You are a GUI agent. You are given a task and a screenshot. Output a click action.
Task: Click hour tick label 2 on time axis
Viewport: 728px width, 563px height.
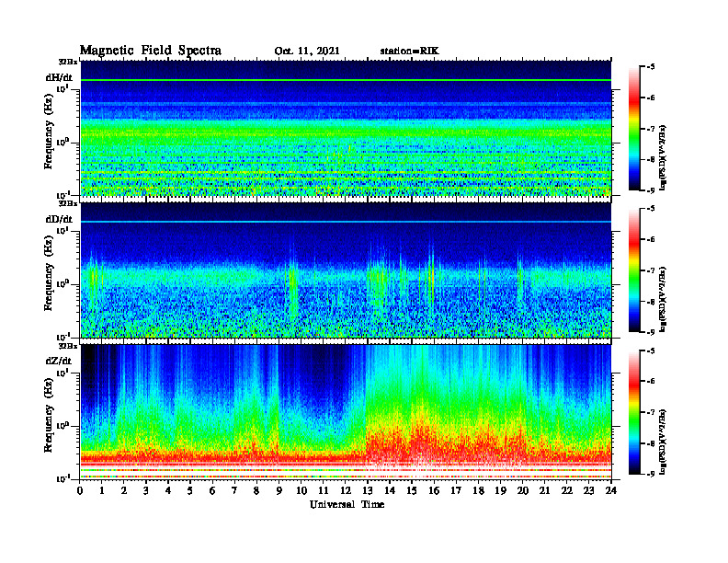pyautogui.click(x=124, y=491)
